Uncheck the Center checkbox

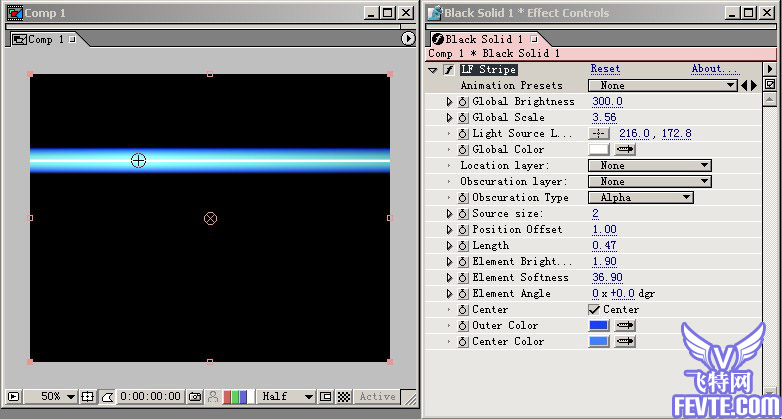[x=594, y=310]
